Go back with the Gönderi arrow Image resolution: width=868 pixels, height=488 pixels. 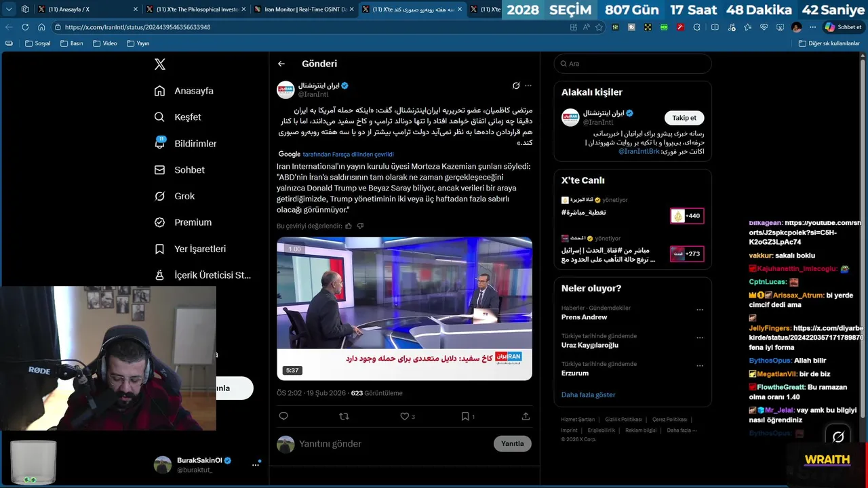[x=281, y=64]
